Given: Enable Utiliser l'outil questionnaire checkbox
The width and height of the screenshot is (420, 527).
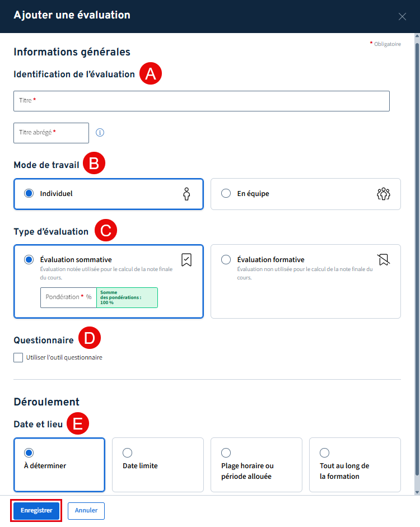Looking at the screenshot, I should click(x=18, y=357).
